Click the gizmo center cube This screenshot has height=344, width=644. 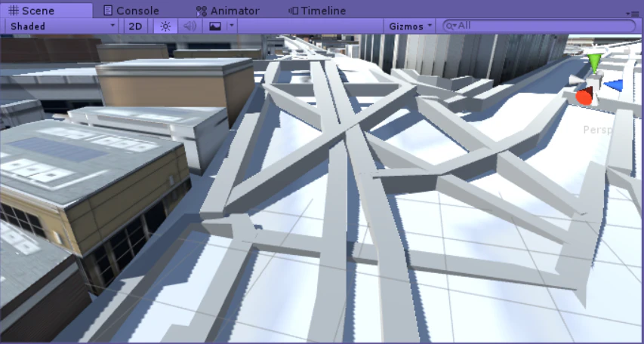tap(595, 82)
